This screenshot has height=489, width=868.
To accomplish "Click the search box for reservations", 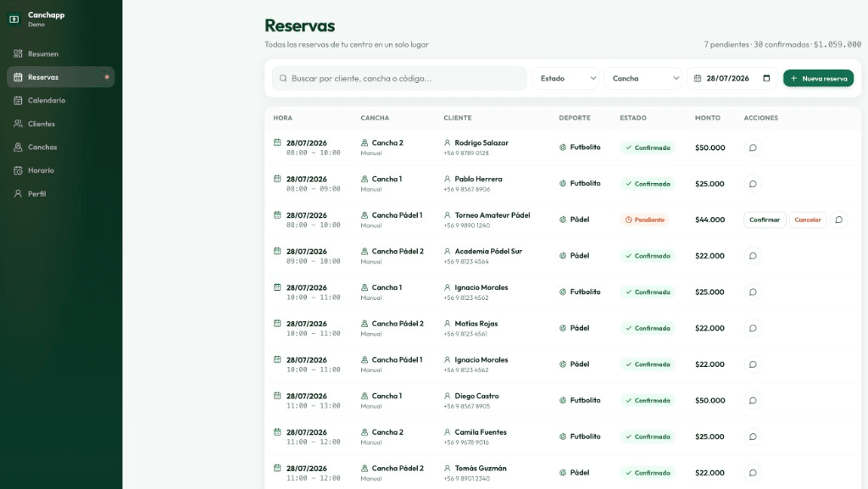I will [x=399, y=79].
